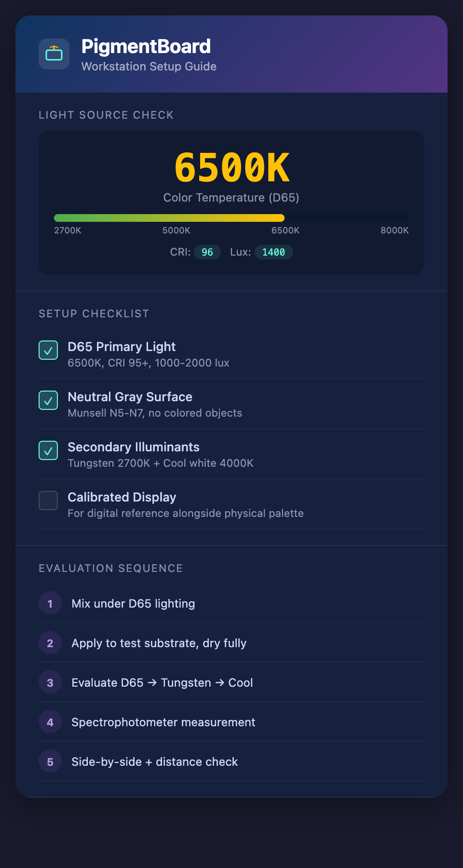The image size is (463, 868).
Task: Click the 2700K scale label
Action: (68, 231)
